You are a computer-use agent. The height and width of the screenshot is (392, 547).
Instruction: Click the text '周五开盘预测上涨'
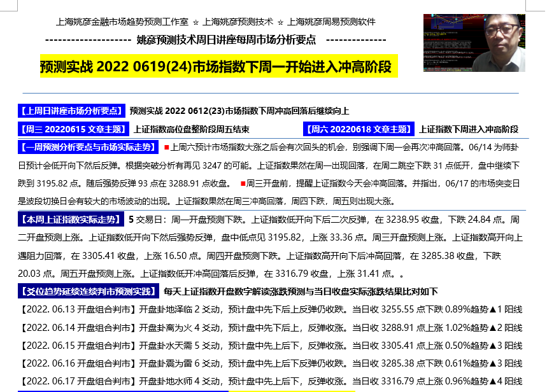pyautogui.click(x=96, y=274)
